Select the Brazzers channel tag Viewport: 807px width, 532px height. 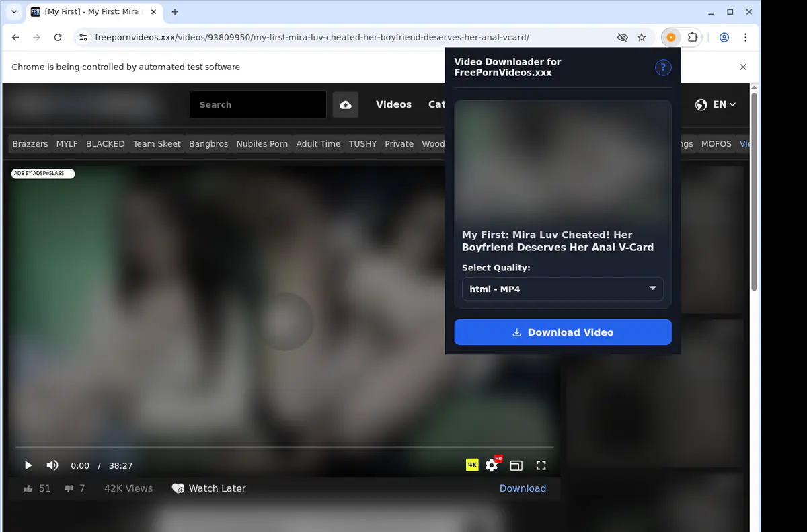tap(30, 144)
